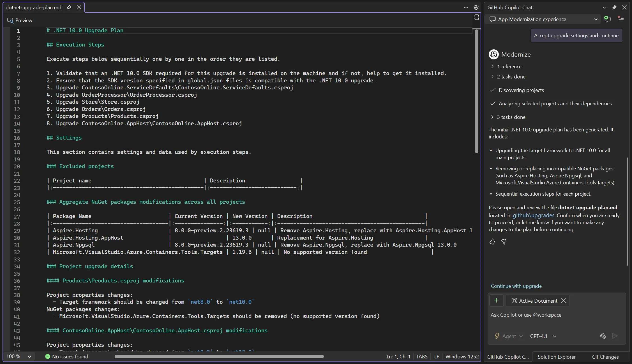Click the plus add context button
This screenshot has height=364, width=632.
click(x=496, y=300)
